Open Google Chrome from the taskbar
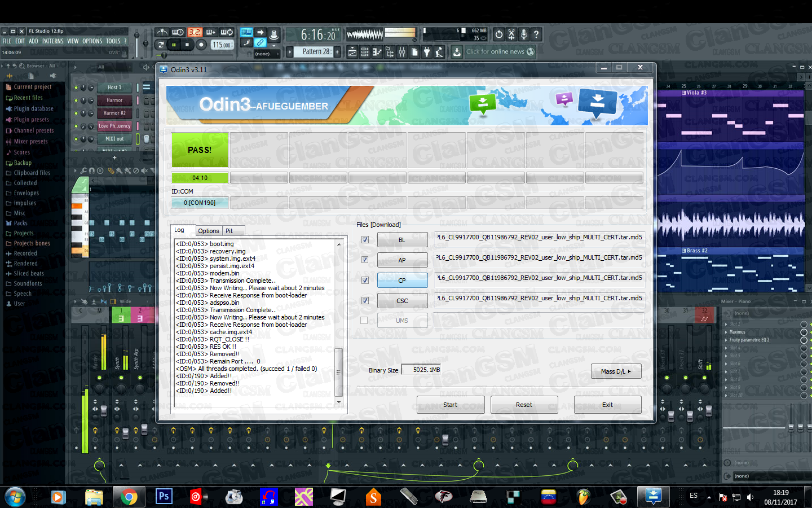Image resolution: width=812 pixels, height=508 pixels. coord(129,497)
